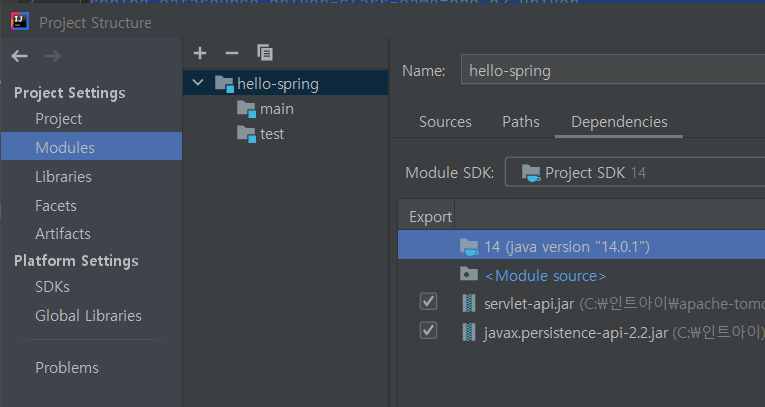The height and width of the screenshot is (407, 765).
Task: Select the hello-spring root module
Action: point(286,82)
